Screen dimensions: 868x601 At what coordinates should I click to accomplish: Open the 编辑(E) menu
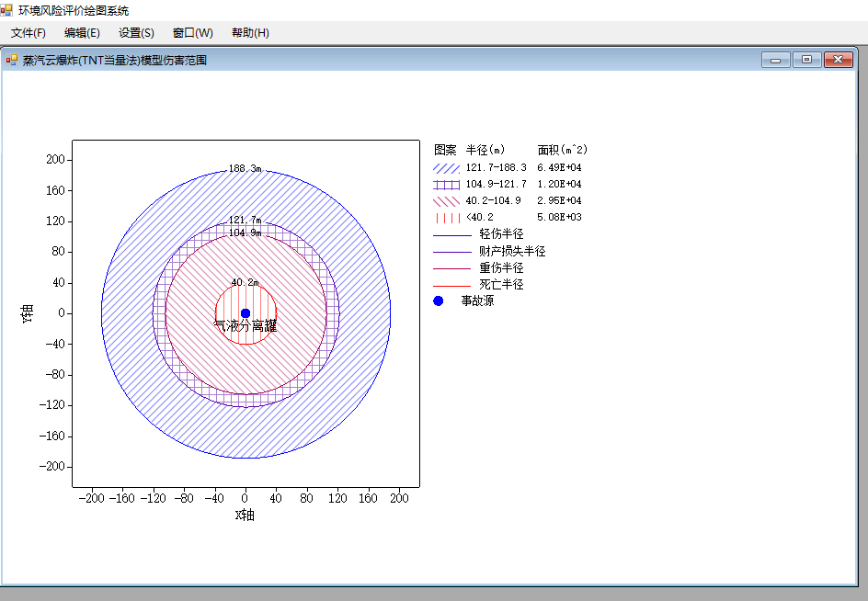pyautogui.click(x=82, y=33)
